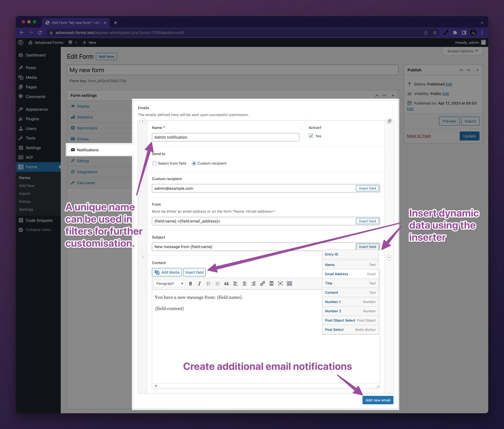This screenshot has width=504, height=429.
Task: Collapse the email row with the small arrow
Action: (x=143, y=121)
